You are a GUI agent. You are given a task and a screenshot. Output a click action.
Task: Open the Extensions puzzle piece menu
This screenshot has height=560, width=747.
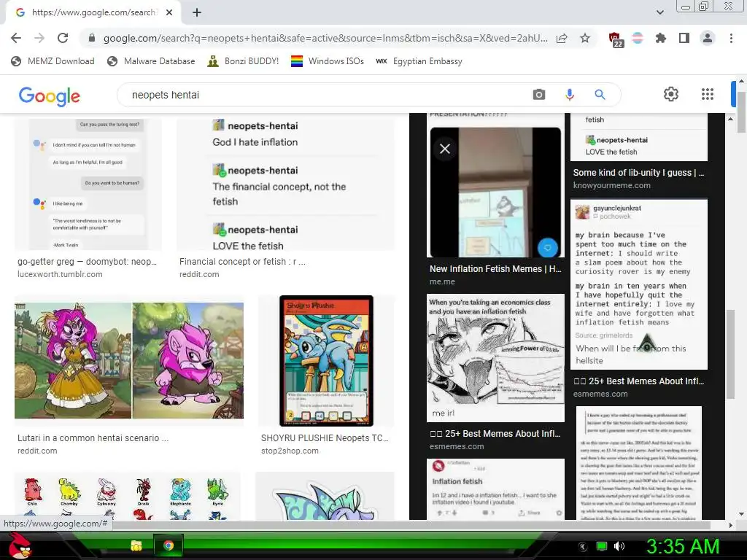661,38
